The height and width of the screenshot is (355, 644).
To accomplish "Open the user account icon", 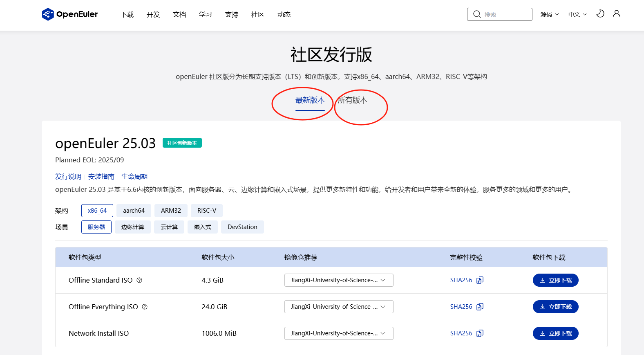I will 617,14.
